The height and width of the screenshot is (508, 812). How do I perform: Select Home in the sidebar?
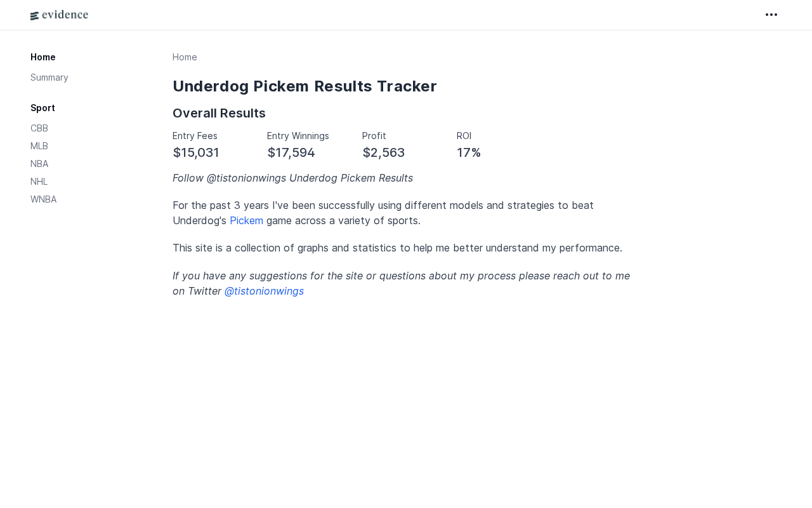[x=43, y=57]
